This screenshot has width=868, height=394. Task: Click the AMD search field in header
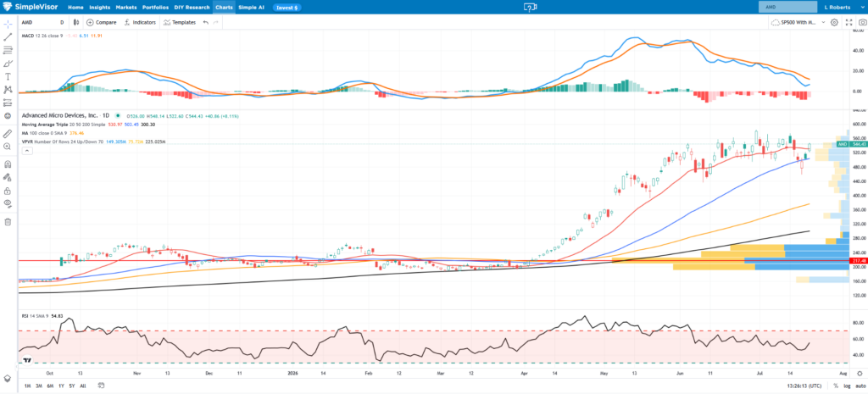point(787,7)
